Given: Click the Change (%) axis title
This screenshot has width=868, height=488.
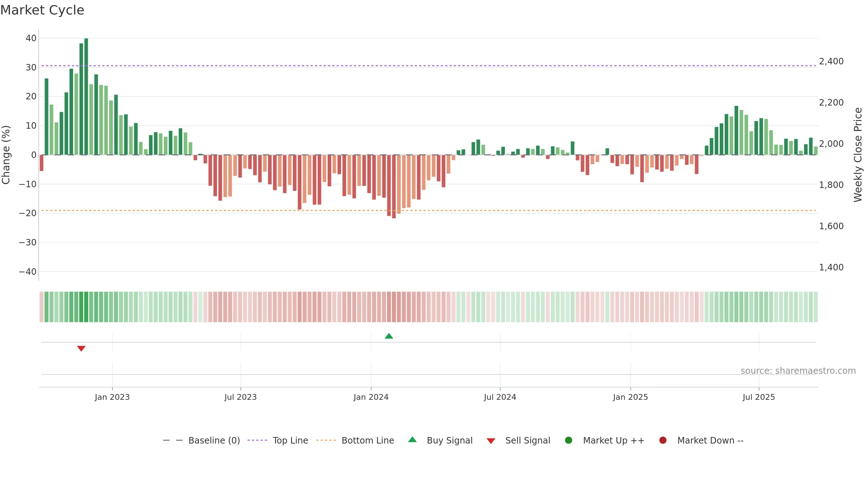Looking at the screenshot, I should coord(6,155).
